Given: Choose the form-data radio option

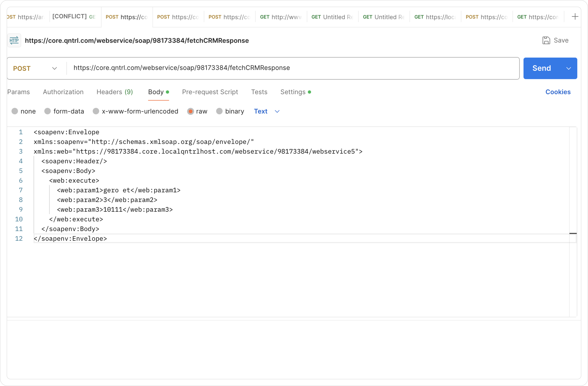Looking at the screenshot, I should click(x=47, y=111).
